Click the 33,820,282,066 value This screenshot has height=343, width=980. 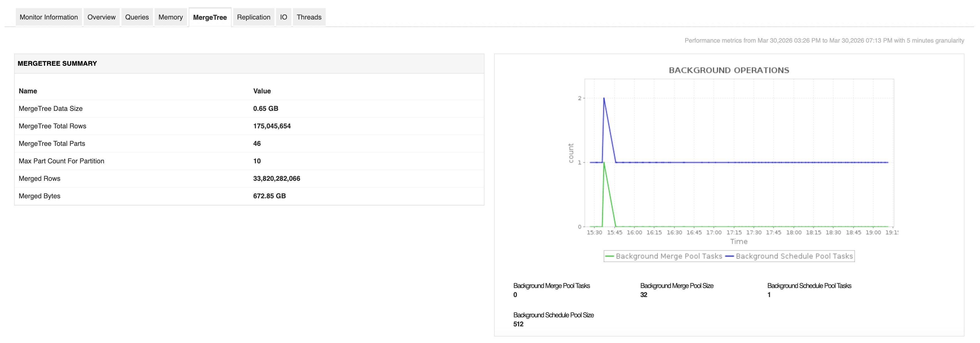tap(277, 179)
